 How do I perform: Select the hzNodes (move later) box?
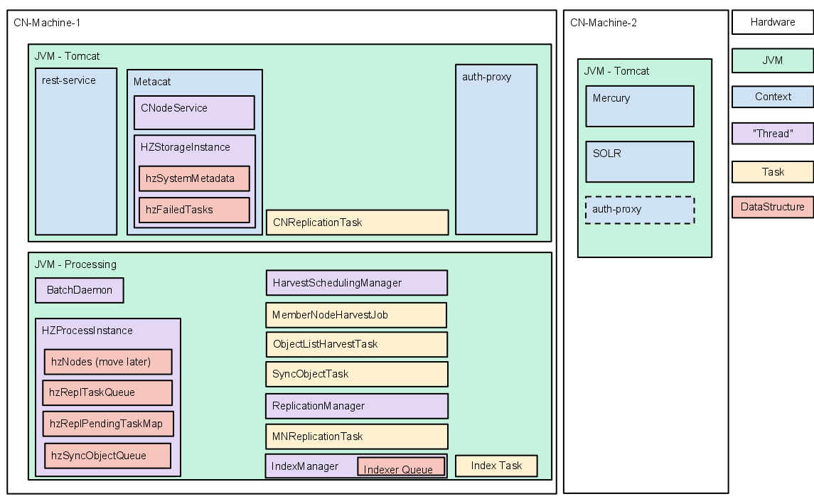108,362
